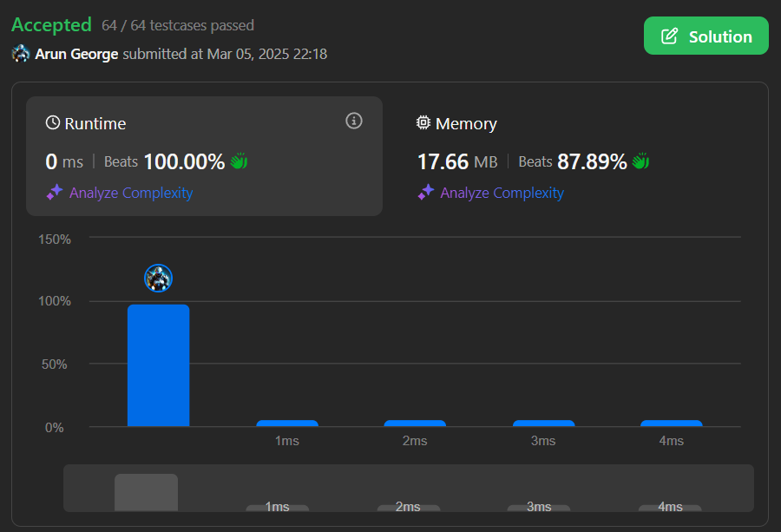Image resolution: width=781 pixels, height=532 pixels.
Task: Click the 2ms marker in bottom overview strip
Action: (x=408, y=507)
